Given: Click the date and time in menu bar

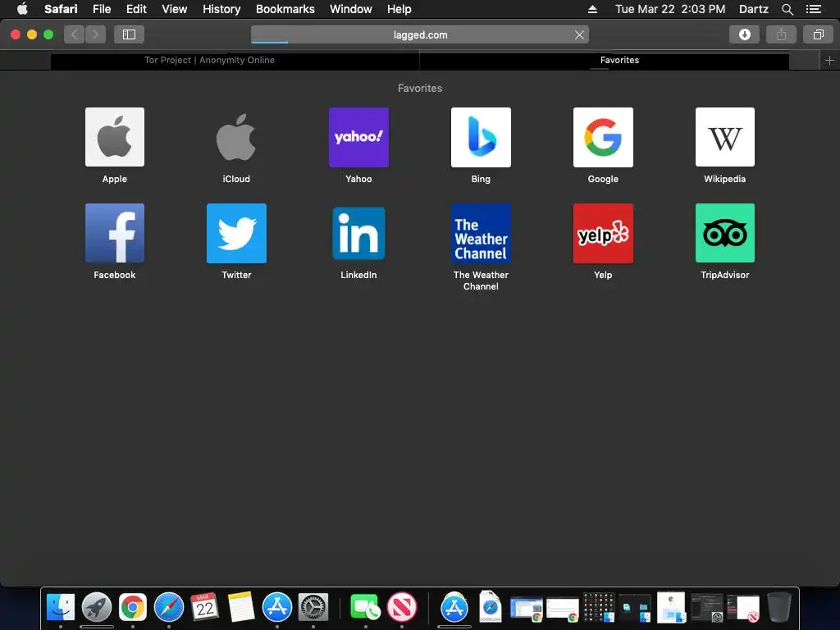Looking at the screenshot, I should 670,9.
